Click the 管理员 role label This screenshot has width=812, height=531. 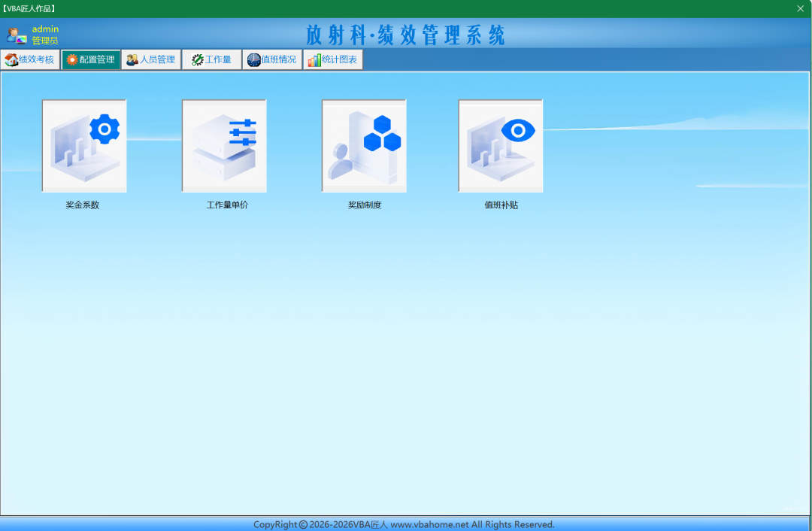click(x=45, y=41)
